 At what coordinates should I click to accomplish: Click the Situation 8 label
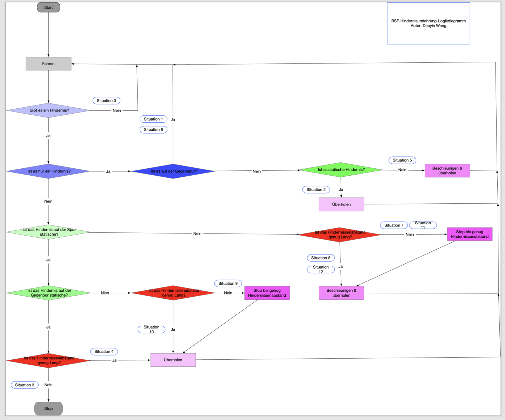click(x=321, y=258)
